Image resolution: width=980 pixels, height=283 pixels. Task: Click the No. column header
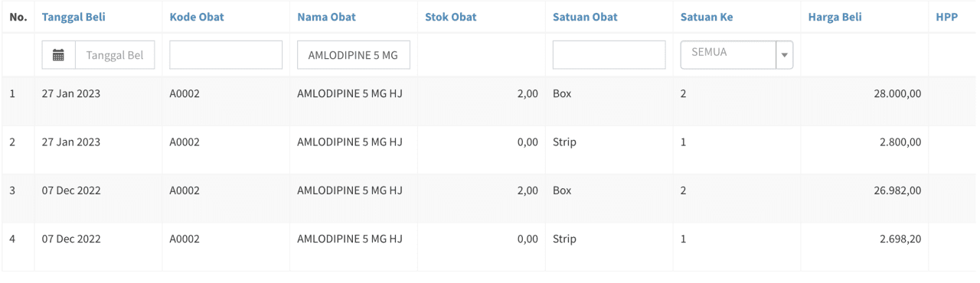tap(18, 17)
